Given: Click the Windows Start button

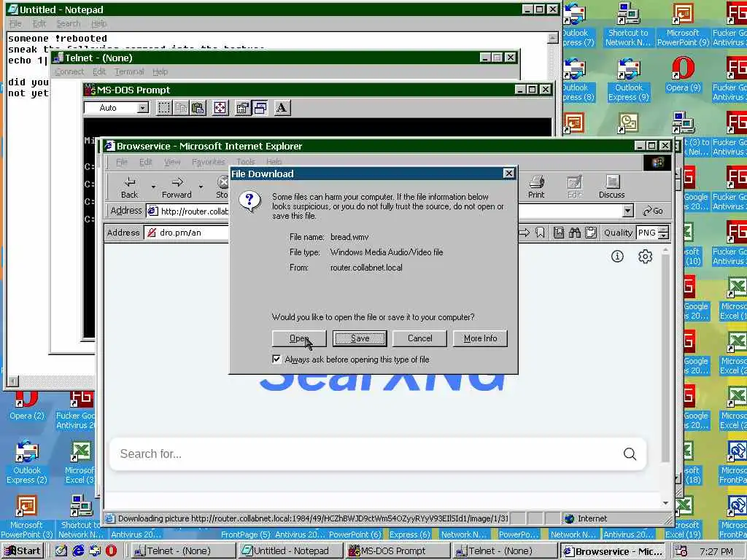Looking at the screenshot, I should [23, 551].
